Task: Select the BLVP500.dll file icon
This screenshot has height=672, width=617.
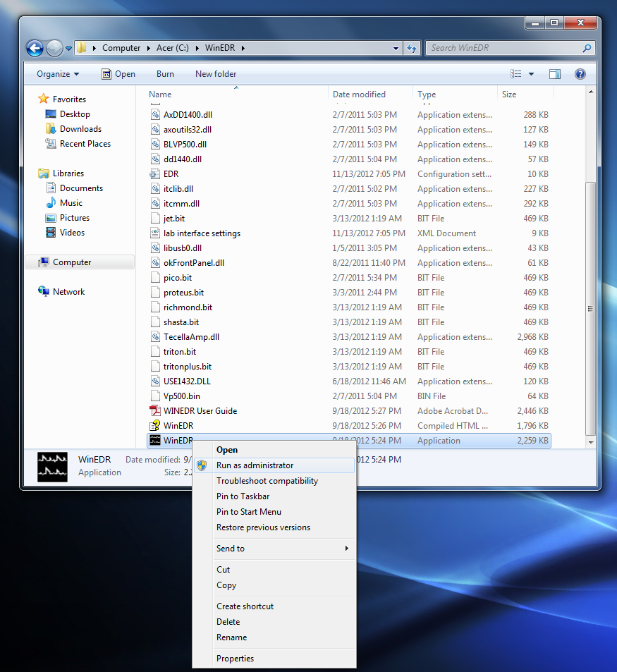Action: tap(155, 144)
